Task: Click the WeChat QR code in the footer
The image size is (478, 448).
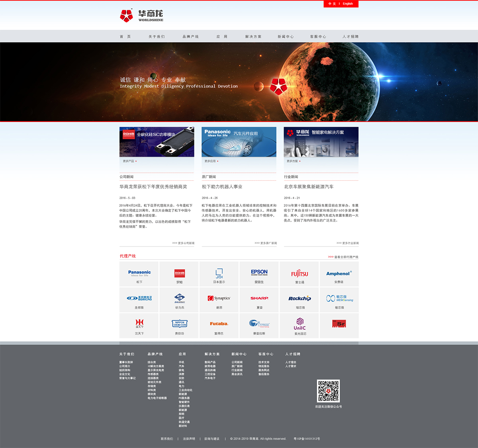Action: coord(328,391)
